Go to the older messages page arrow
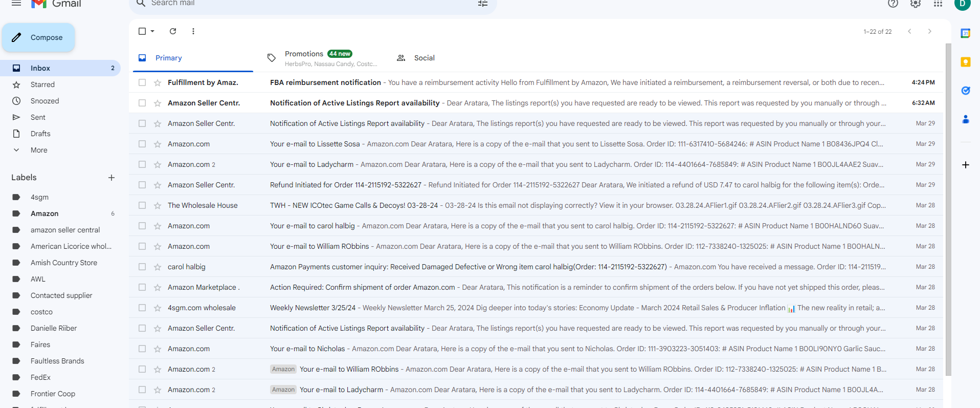 tap(930, 31)
